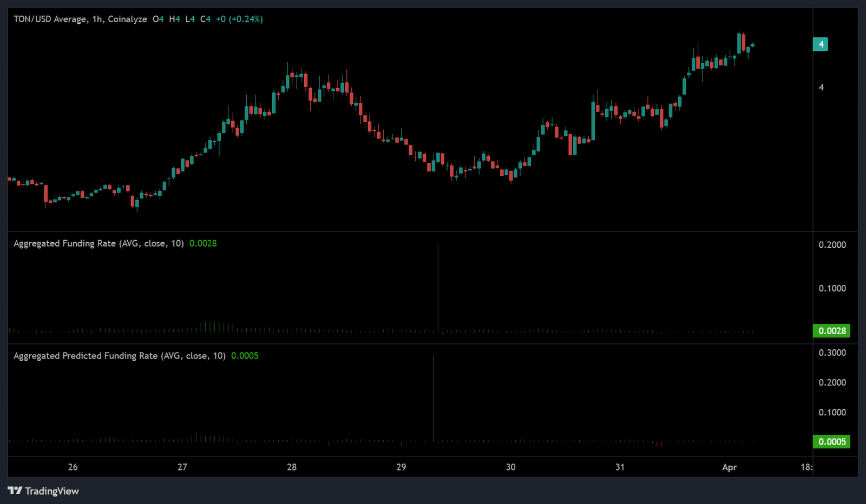Click the 0.2000 level on the Funding Rate scale

(832, 245)
